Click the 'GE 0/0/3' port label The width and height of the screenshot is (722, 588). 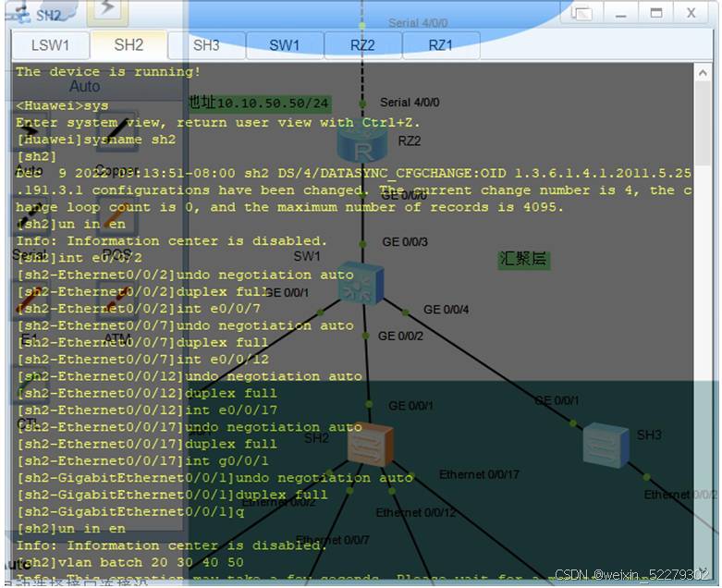click(405, 241)
